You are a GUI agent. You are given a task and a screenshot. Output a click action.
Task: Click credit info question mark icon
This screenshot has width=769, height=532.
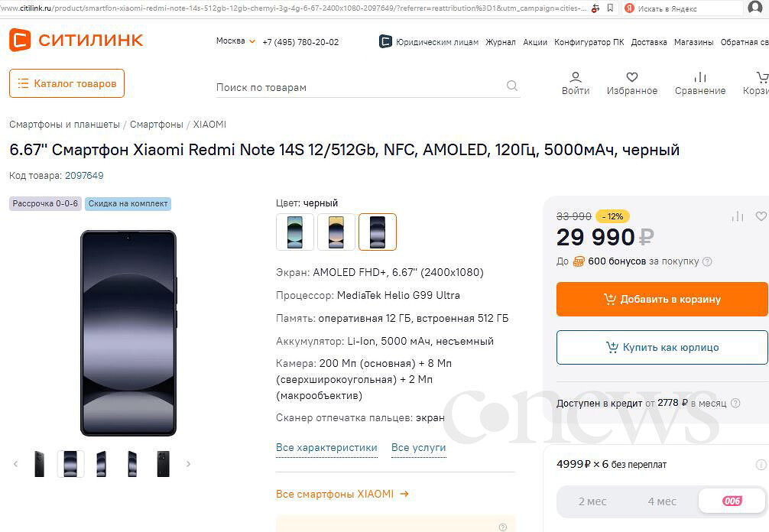tap(735, 403)
